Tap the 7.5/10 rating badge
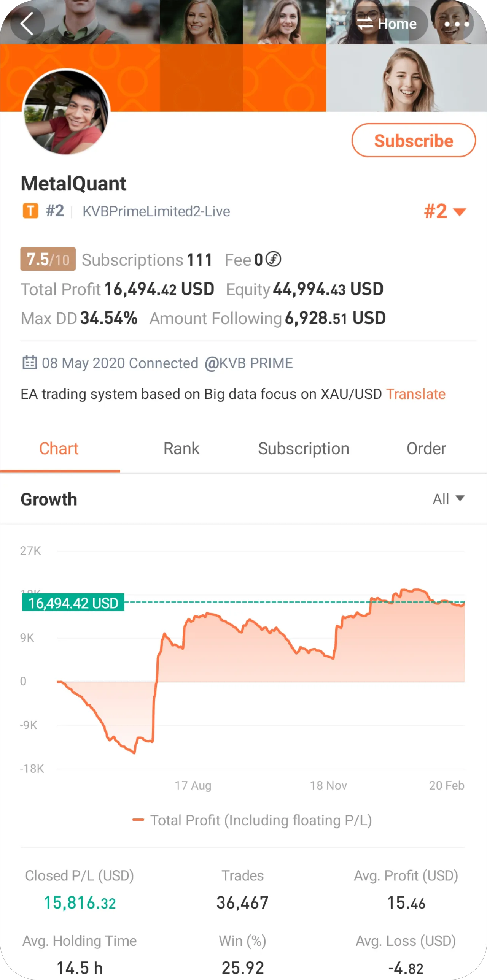 (48, 259)
